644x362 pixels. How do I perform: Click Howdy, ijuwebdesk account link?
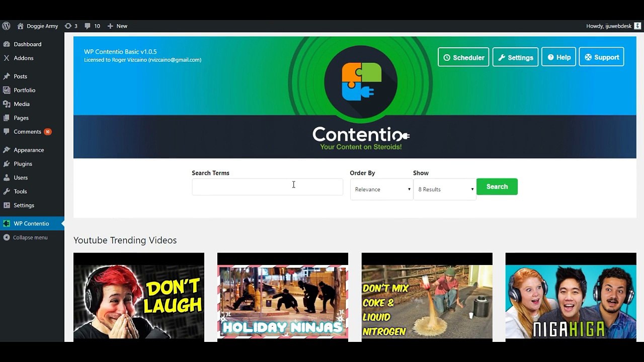[x=609, y=26]
